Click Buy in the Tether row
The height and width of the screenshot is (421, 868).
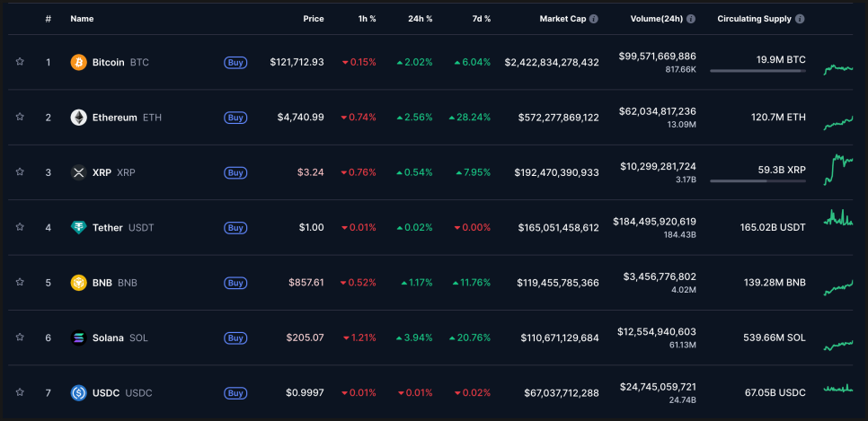point(235,227)
